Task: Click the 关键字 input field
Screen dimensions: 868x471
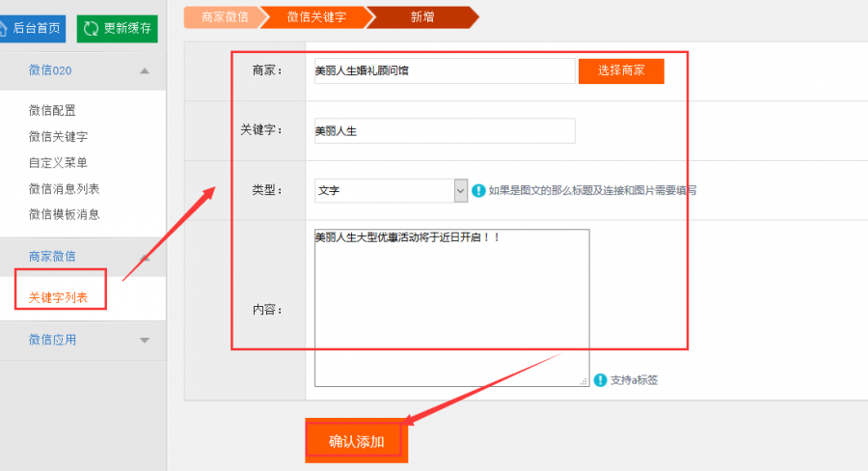Action: [445, 130]
